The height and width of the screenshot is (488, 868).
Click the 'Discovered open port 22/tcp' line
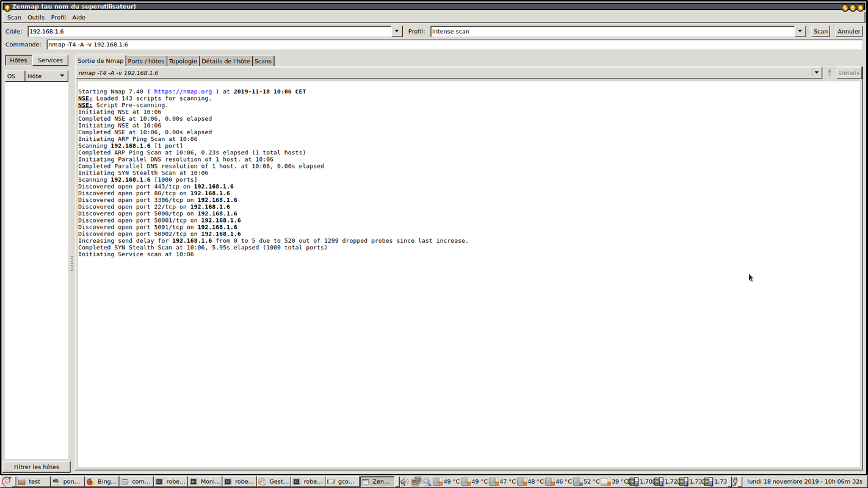[x=154, y=207]
